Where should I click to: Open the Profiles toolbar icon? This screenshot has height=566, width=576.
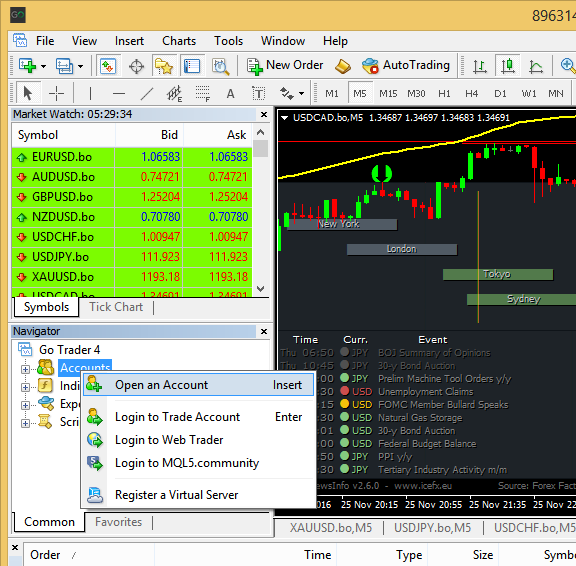[64, 66]
